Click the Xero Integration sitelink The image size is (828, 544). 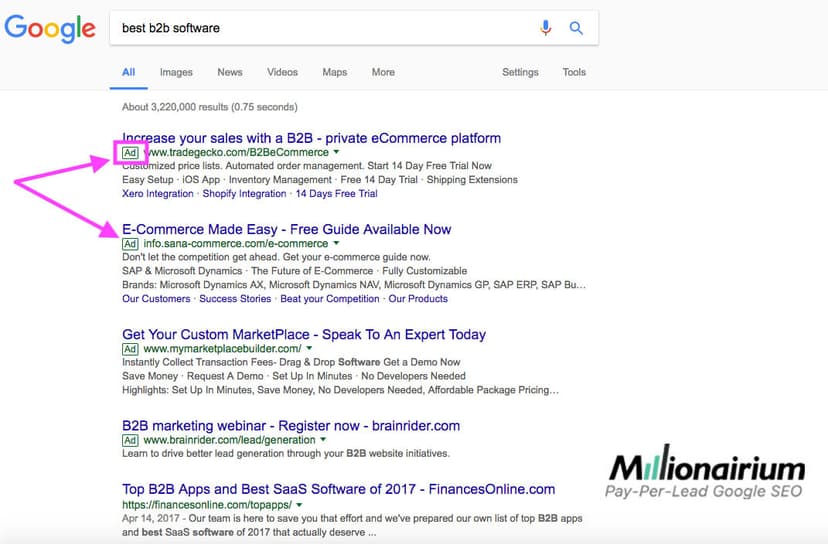tap(158, 194)
